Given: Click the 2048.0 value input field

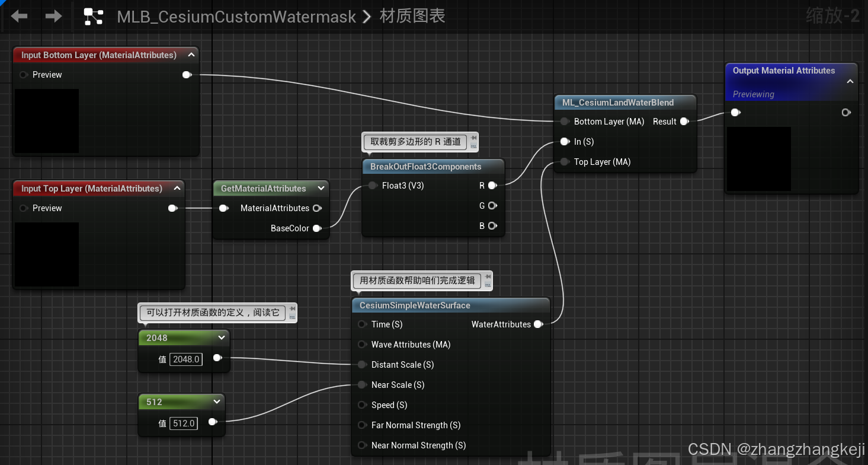Looking at the screenshot, I should pyautogui.click(x=186, y=359).
